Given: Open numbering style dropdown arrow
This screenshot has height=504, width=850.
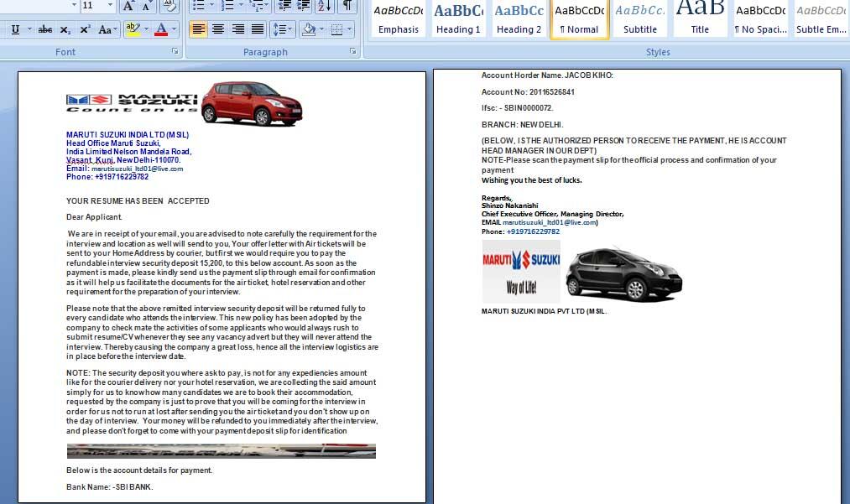Looking at the screenshot, I should 240,7.
